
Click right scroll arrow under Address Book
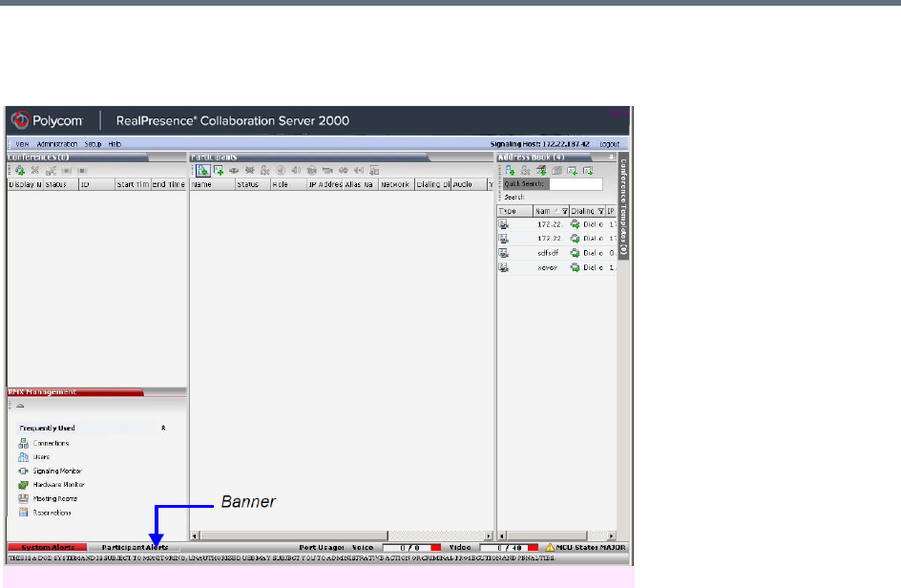coord(612,535)
